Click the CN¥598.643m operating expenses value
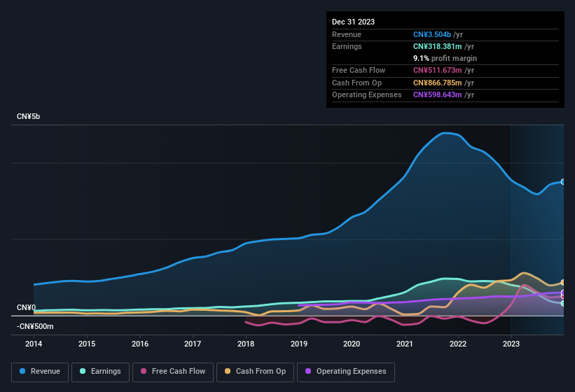 [x=438, y=94]
